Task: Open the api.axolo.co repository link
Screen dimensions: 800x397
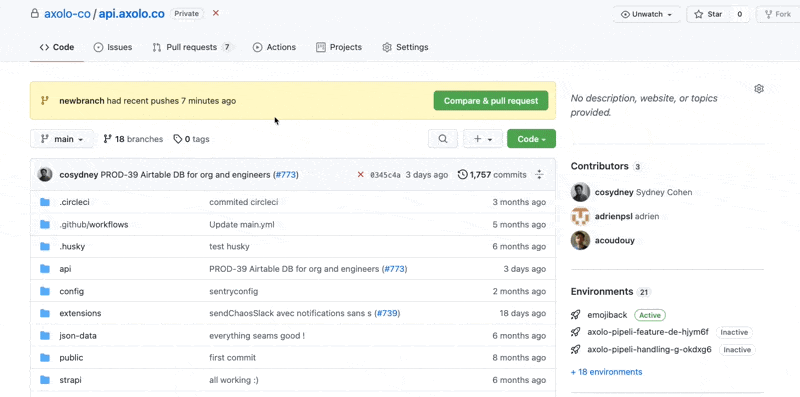Action: click(x=132, y=14)
